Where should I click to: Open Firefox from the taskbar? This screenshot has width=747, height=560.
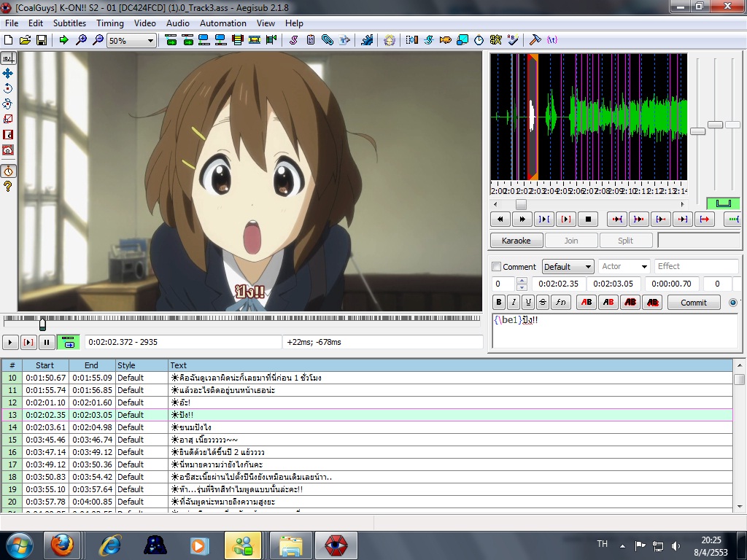point(62,545)
